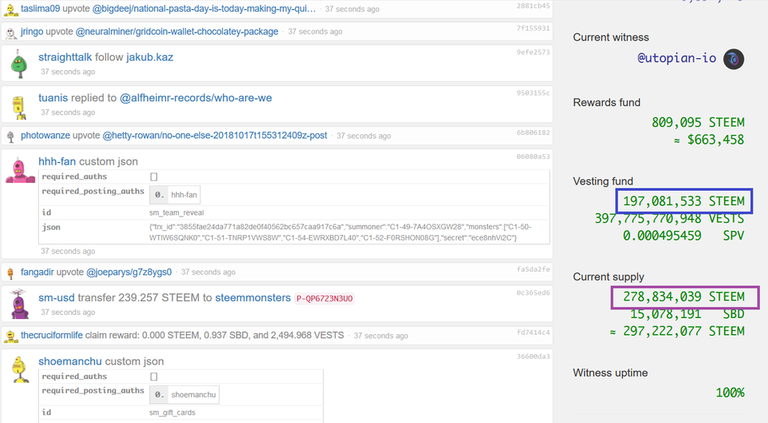Image resolution: width=768 pixels, height=423 pixels.
Task: Open joeparys g7z8ygs0 post link
Action: pyautogui.click(x=129, y=272)
